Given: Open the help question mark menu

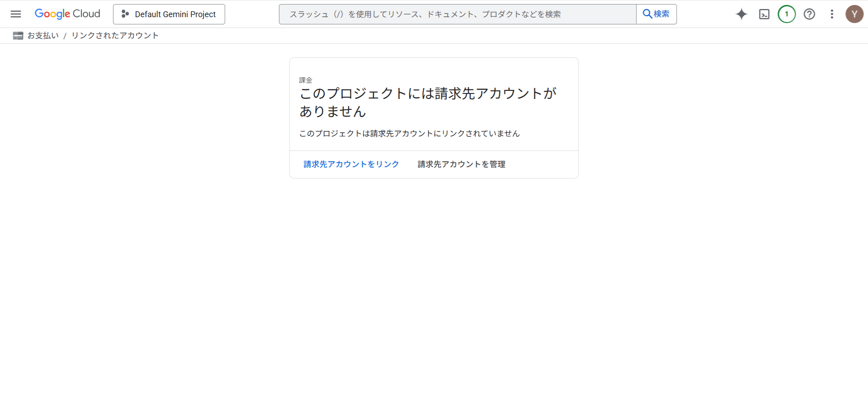Looking at the screenshot, I should tap(809, 14).
